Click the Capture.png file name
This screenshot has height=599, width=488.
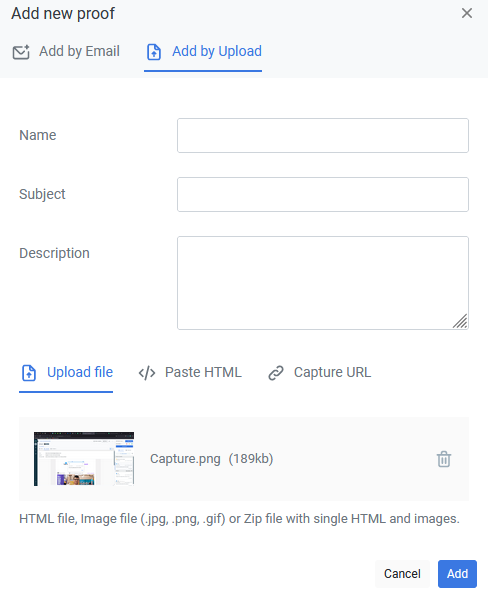(185, 458)
